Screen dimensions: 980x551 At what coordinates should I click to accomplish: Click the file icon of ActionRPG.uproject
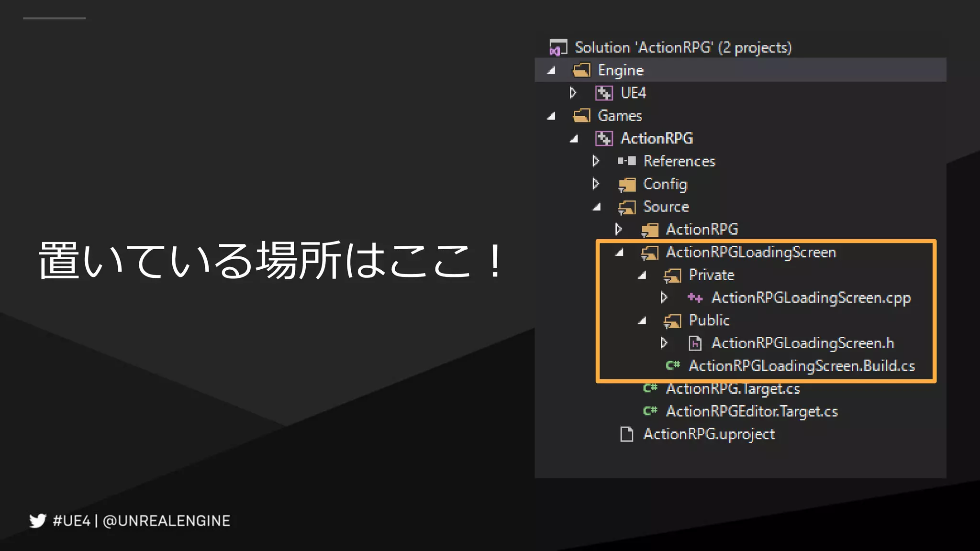(x=626, y=434)
